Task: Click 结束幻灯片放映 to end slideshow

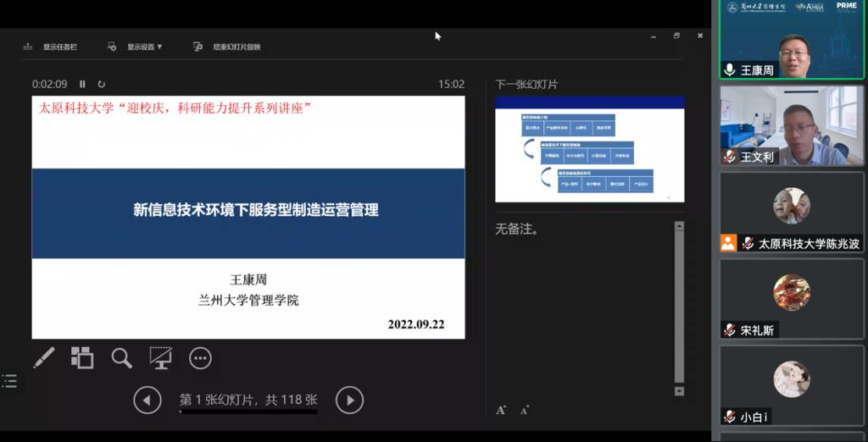Action: coord(228,47)
